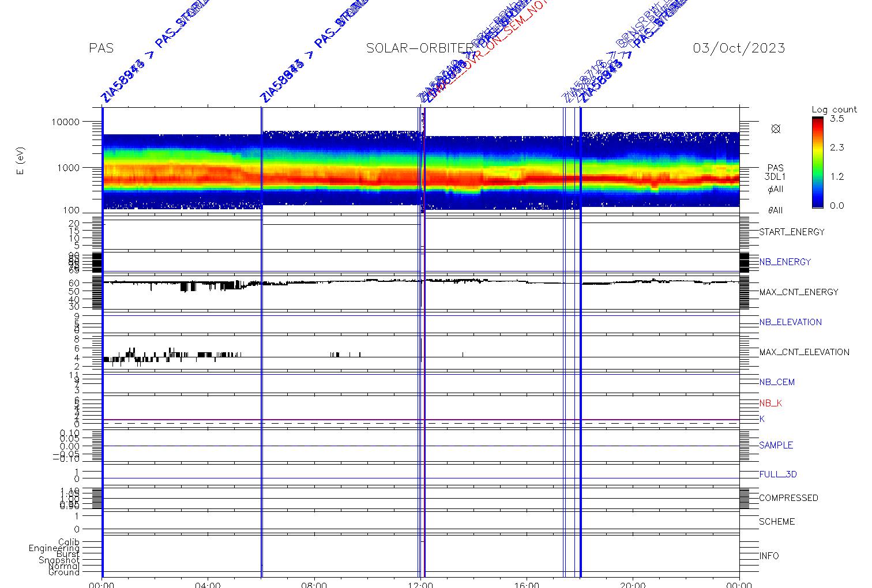This screenshot has width=872, height=588.
Task: Click the blue event marker line at 06:00
Action: [262, 341]
